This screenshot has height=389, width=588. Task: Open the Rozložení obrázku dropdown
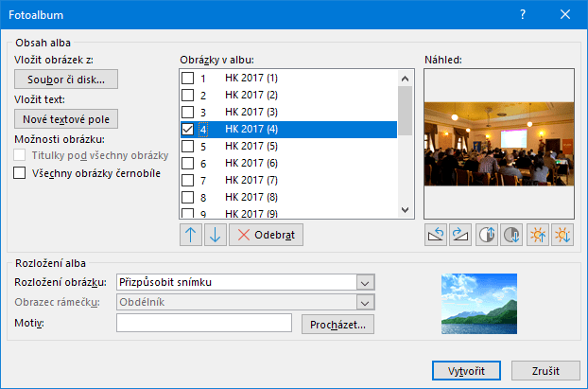364,281
